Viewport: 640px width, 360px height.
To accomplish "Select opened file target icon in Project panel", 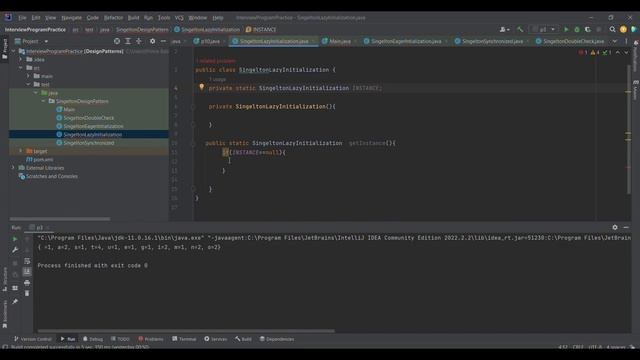I will tap(117, 41).
